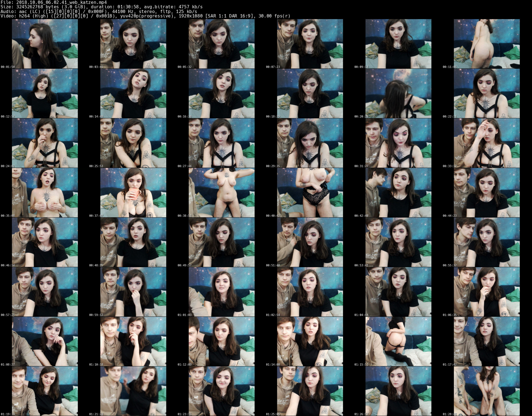532x416 pixels.
Task: Click the 'Audio: aac (LC)' info line
Action: 99,11
